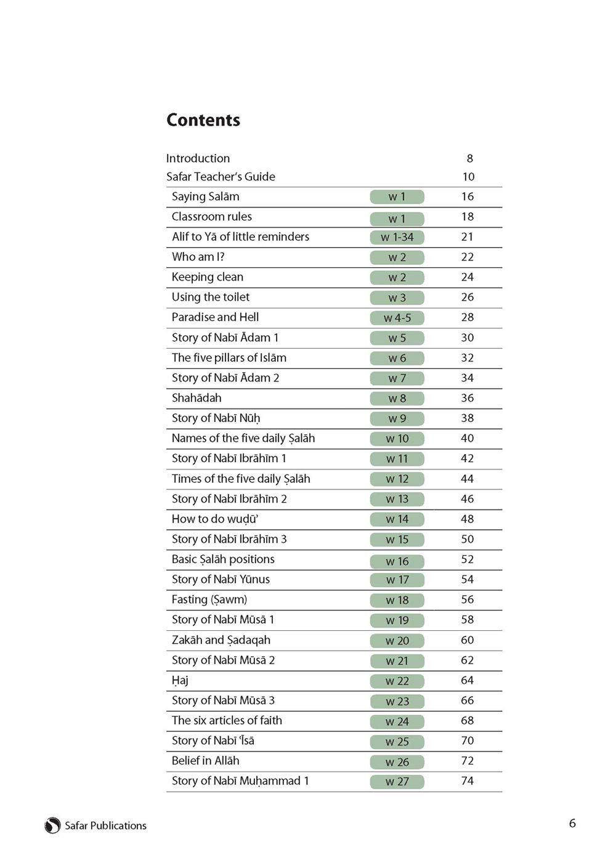Click the w 4-5 week badge
616x865 pixels.
(397, 318)
